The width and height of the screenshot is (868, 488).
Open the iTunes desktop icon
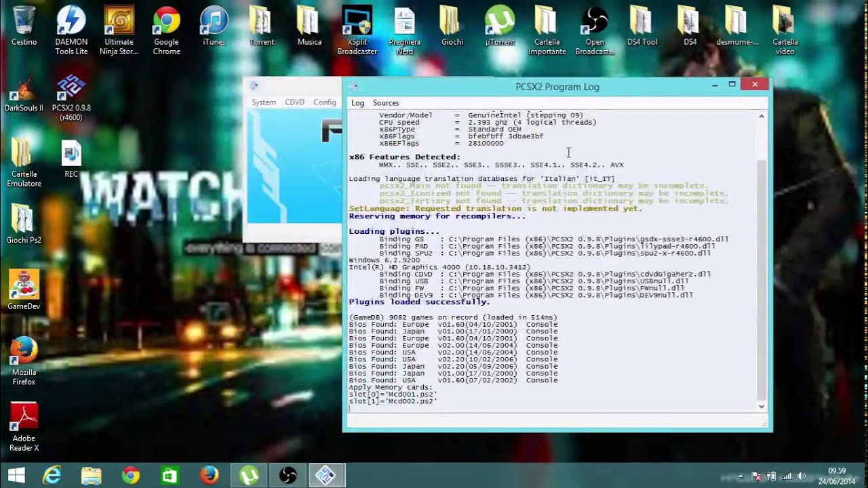point(214,26)
